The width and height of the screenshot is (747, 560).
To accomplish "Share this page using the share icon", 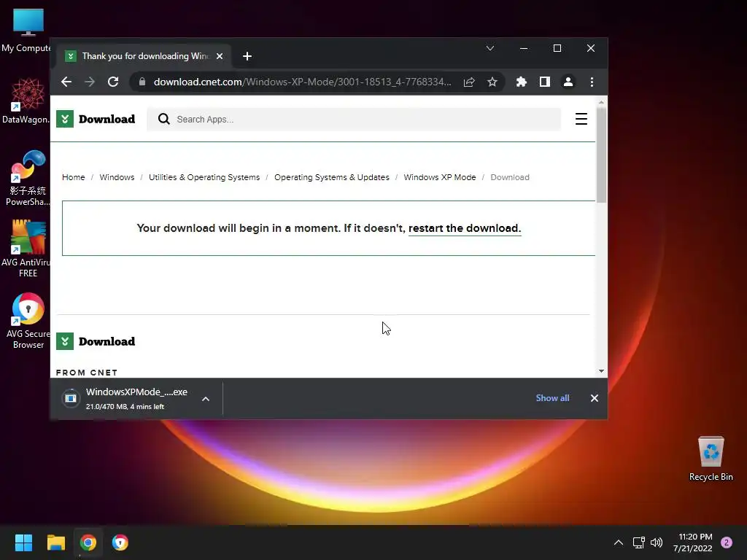I will click(469, 82).
